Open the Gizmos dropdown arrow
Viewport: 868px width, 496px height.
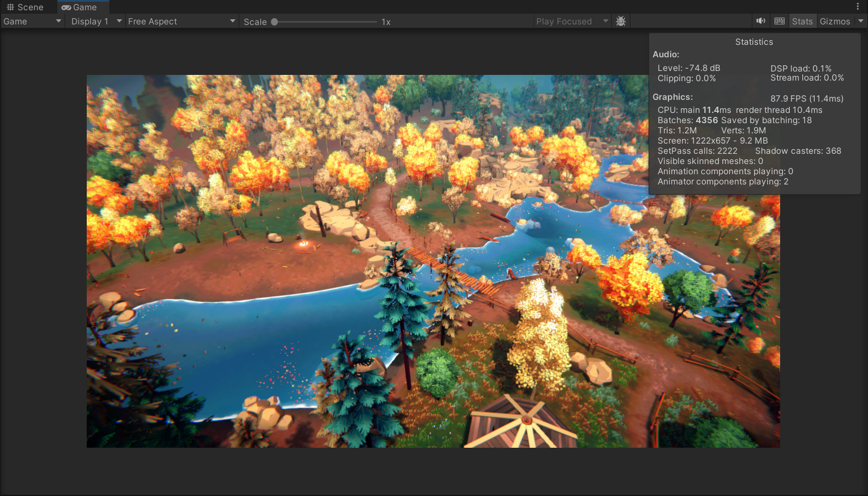click(x=861, y=22)
